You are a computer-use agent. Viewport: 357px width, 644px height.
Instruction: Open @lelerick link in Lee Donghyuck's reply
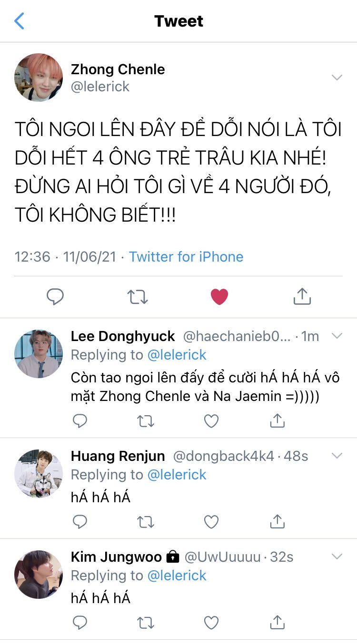(x=177, y=355)
